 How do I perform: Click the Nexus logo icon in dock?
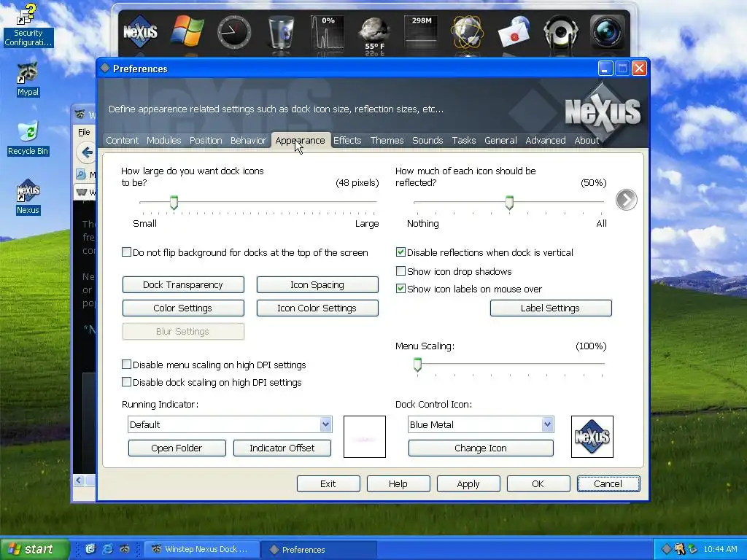coord(140,32)
